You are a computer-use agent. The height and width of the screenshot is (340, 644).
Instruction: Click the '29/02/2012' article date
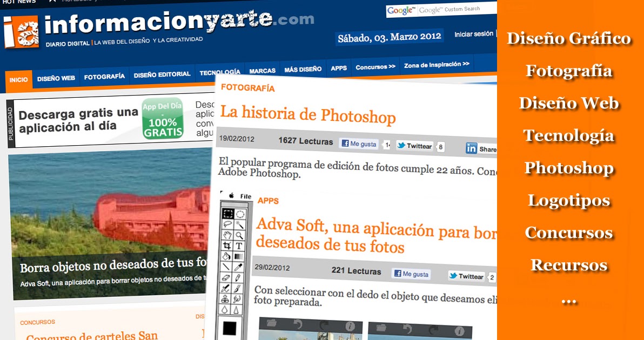tap(272, 267)
